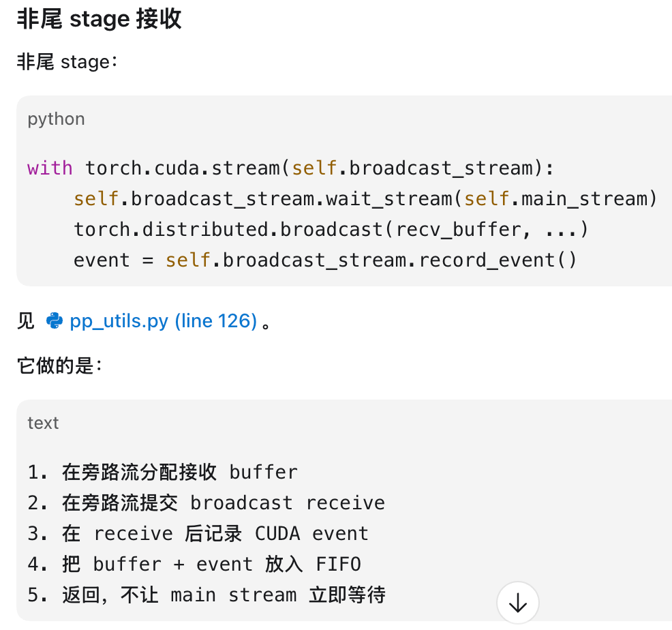The image size is (672, 630).
Task: Click list item 4 about FIFO
Action: (x=194, y=565)
